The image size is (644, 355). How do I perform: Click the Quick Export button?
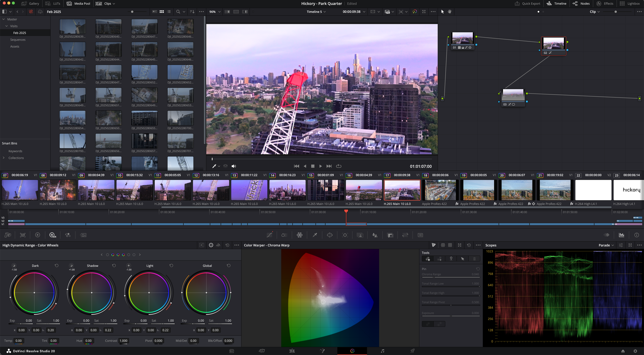[527, 4]
